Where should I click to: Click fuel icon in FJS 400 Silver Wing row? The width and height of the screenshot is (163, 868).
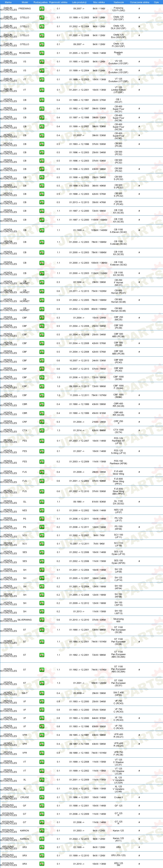pyautogui.click(x=42, y=472)
